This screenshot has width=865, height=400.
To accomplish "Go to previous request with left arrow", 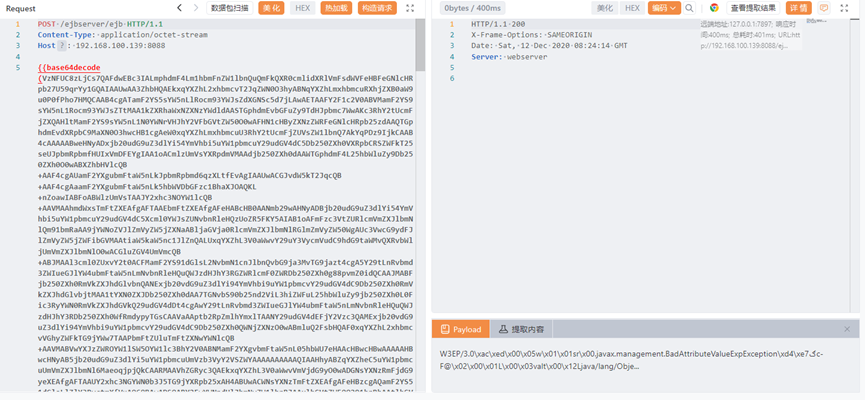I will coord(182,8).
